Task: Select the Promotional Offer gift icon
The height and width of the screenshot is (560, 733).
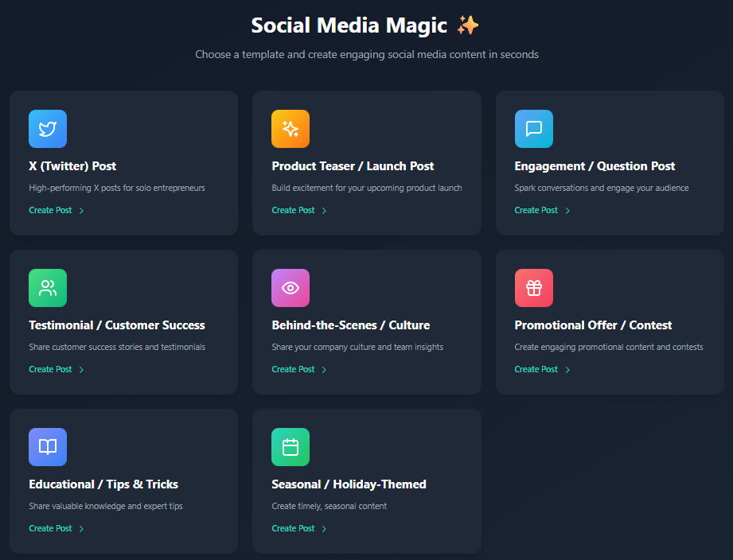Action: 533,287
